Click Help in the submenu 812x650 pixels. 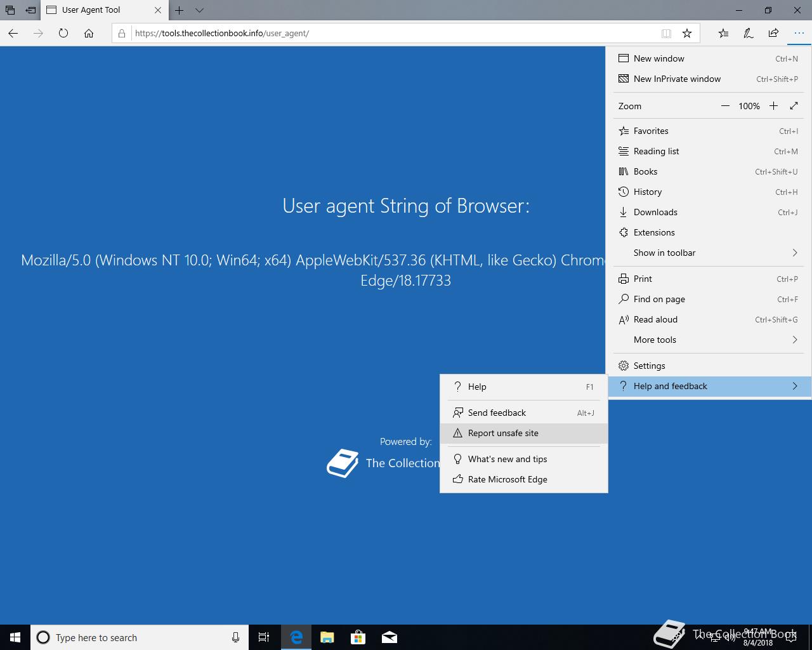pyautogui.click(x=524, y=387)
